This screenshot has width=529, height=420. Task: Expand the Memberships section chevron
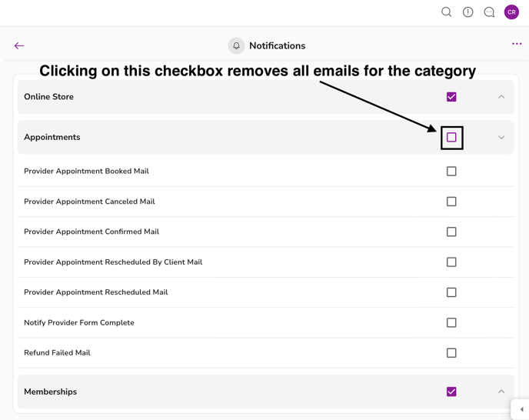point(501,392)
